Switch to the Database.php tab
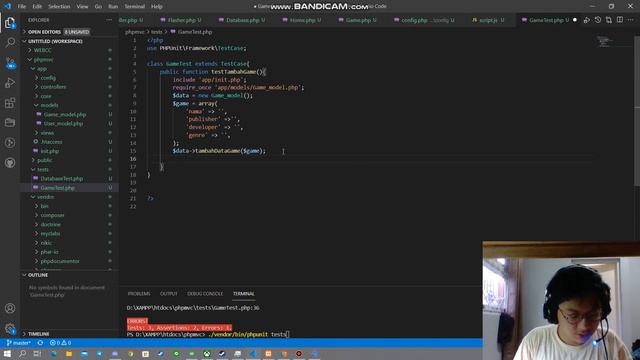Image resolution: width=640 pixels, height=360 pixels. pos(242,20)
